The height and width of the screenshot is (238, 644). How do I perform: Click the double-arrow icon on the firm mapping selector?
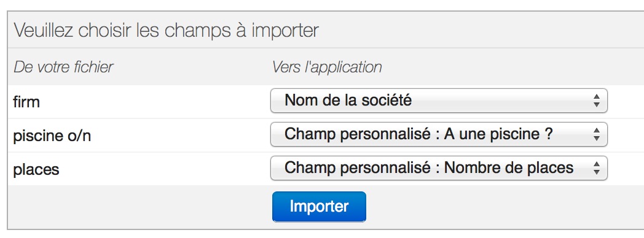(x=597, y=101)
